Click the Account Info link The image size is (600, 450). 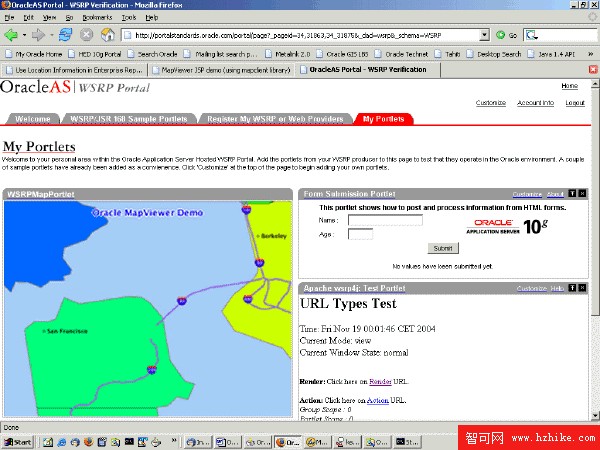tap(535, 103)
